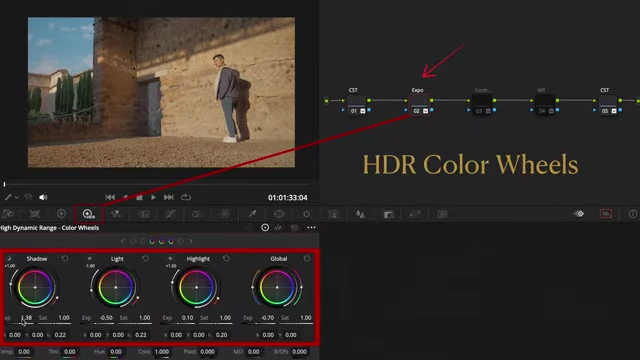Stop playback

pyautogui.click(x=140, y=197)
